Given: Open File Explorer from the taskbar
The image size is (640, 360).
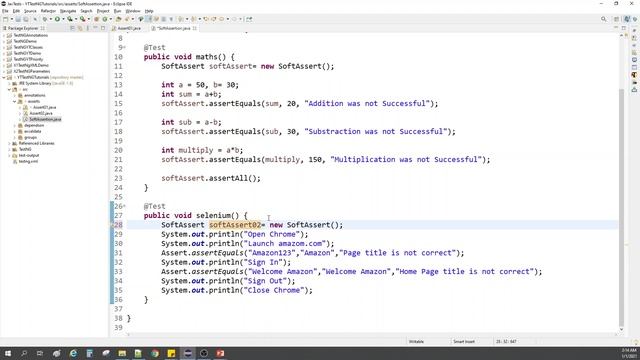Looking at the screenshot, I should click(x=122, y=353).
